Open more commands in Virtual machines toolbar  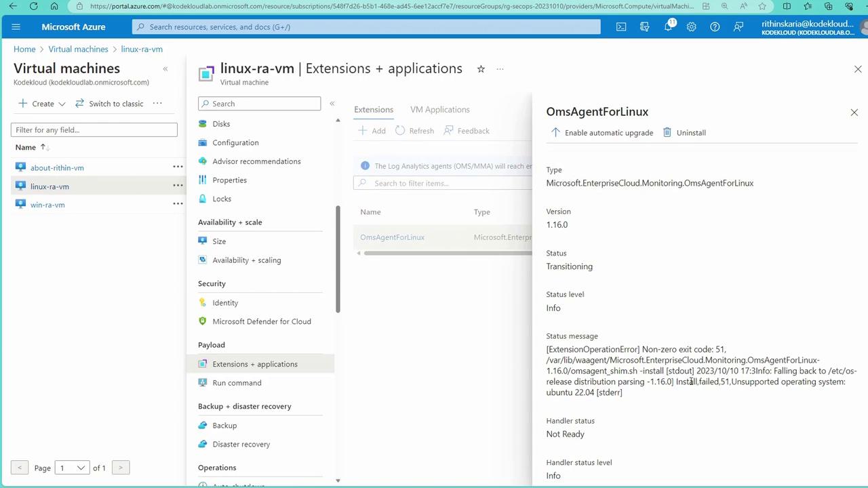pos(157,103)
